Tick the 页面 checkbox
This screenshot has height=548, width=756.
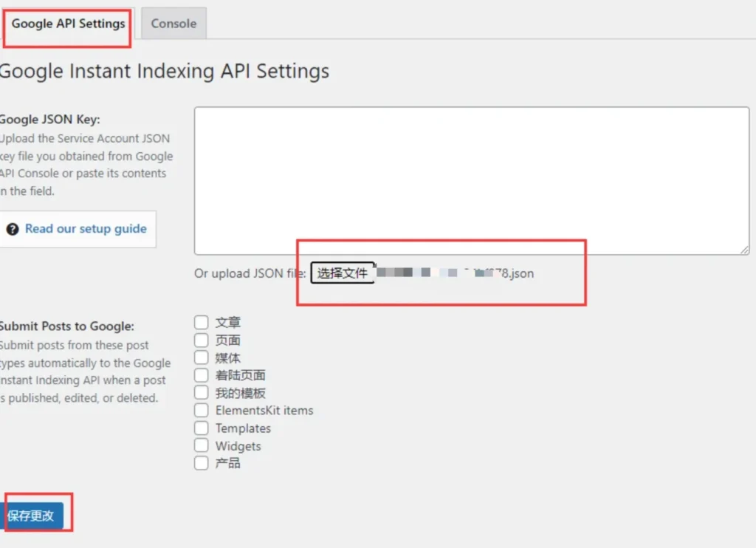tap(201, 340)
